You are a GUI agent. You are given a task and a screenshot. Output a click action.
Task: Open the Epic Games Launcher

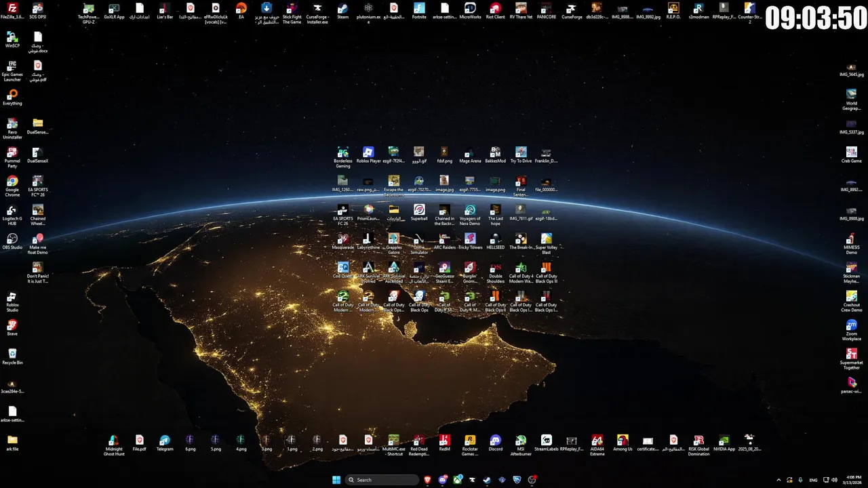coord(12,70)
